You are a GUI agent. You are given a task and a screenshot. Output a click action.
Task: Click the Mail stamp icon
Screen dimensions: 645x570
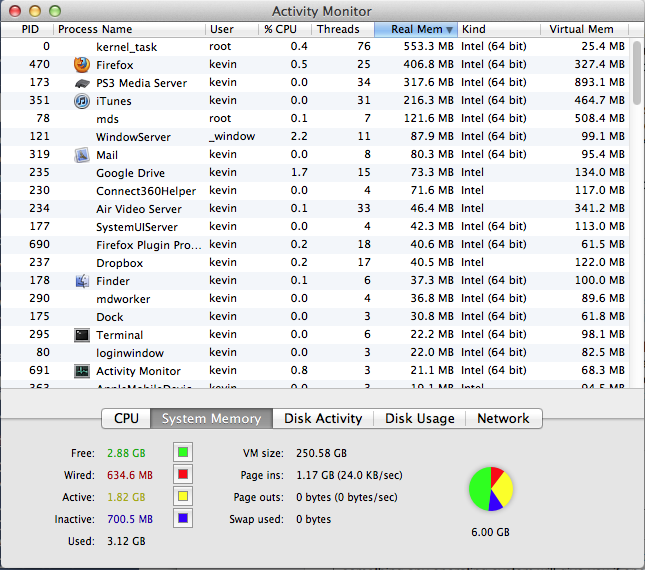pyautogui.click(x=82, y=155)
